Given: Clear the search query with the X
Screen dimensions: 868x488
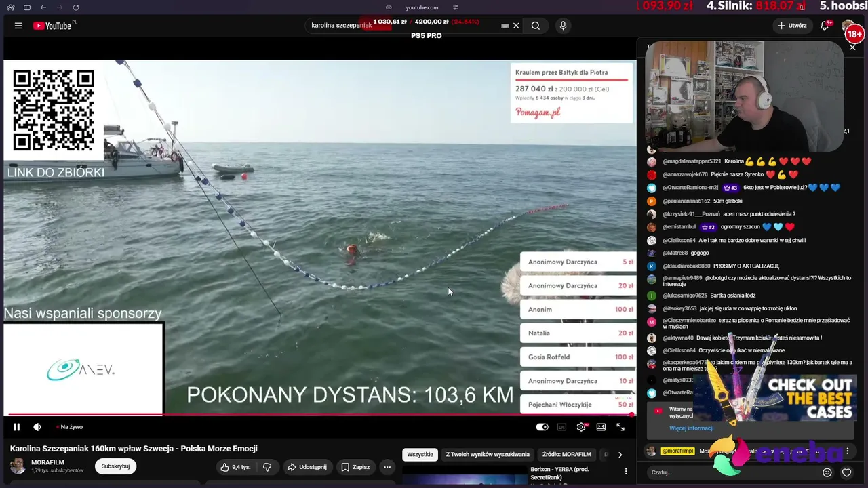Looking at the screenshot, I should click(x=516, y=26).
